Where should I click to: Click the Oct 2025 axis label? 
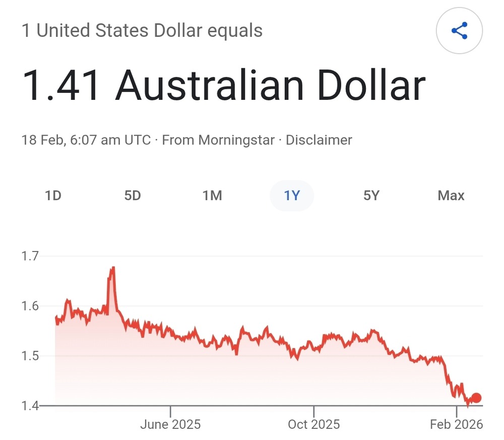point(313,424)
